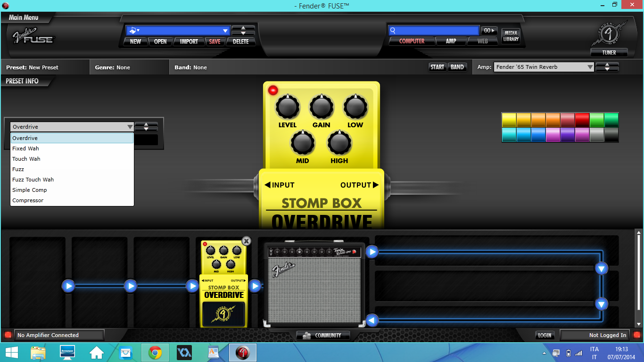Select the Twin Reverb amp thumbnail

click(314, 284)
